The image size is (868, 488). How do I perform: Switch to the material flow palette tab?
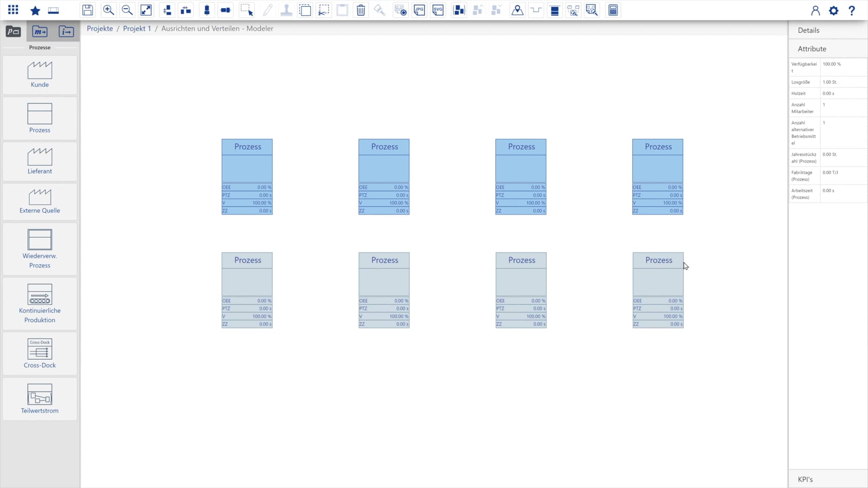pos(40,32)
